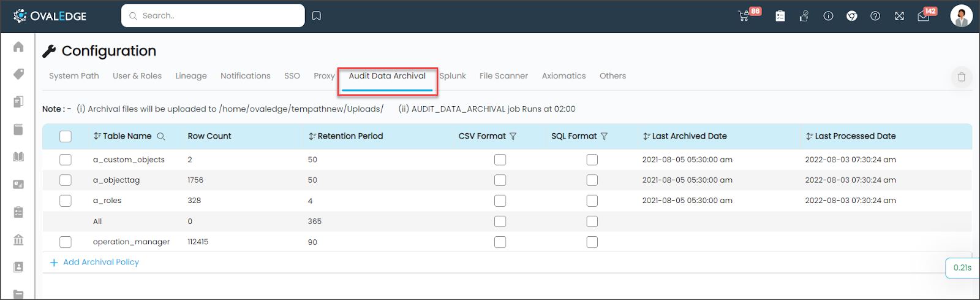Enable SQL Format for a_objecttag

592,180
